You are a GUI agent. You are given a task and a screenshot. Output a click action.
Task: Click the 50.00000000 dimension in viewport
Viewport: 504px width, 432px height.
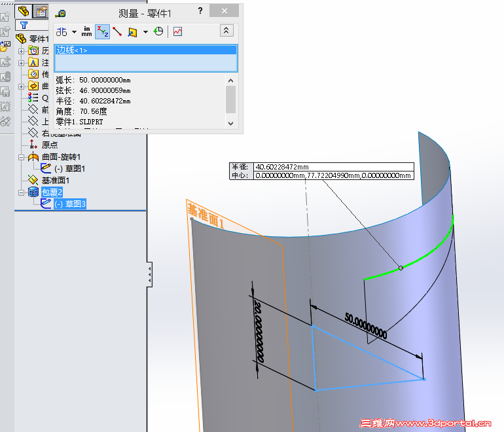coord(366,326)
